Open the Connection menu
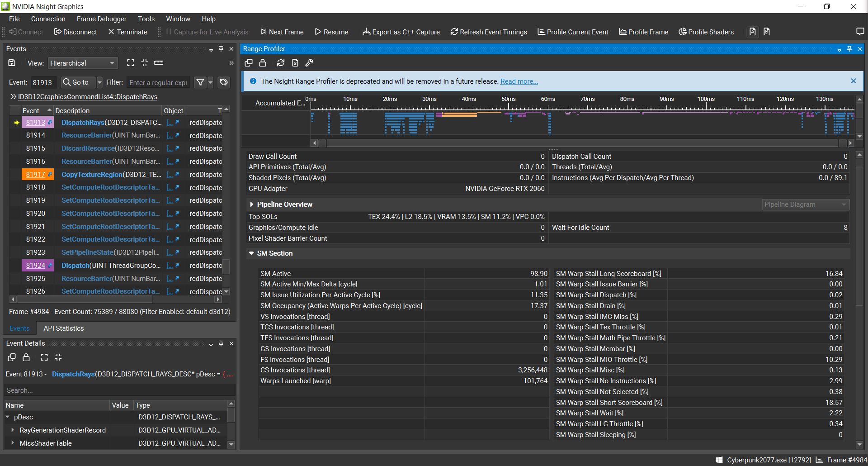The height and width of the screenshot is (466, 868). point(48,19)
